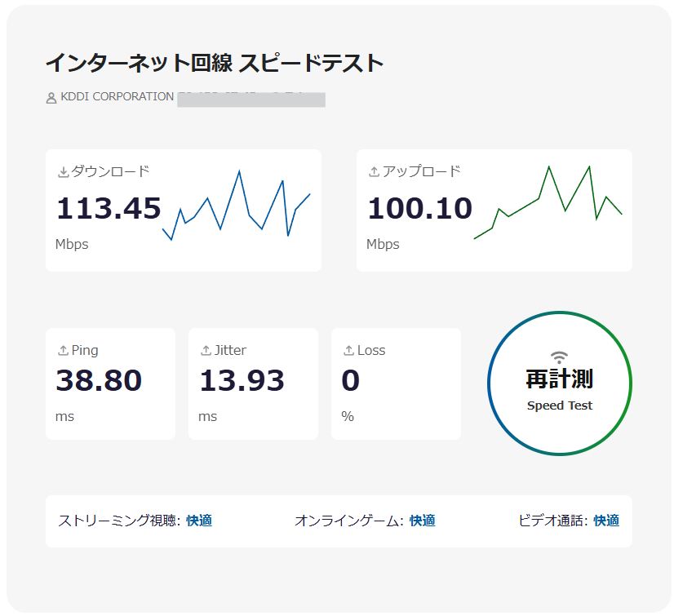Click the upload arrow icon beside アップロード
Screen dimensions: 674x616
374,172
